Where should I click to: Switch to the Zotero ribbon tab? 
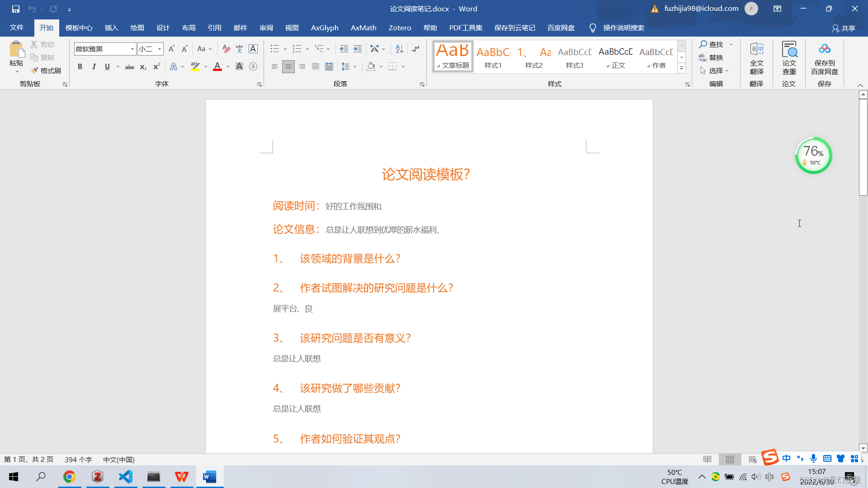pyautogui.click(x=399, y=28)
